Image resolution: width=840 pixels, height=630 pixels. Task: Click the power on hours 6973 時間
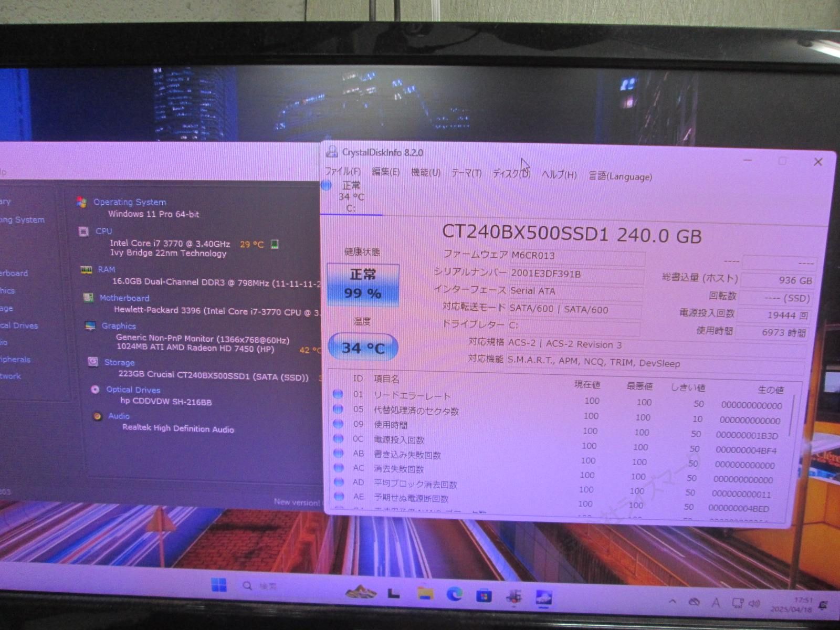pyautogui.click(x=772, y=332)
